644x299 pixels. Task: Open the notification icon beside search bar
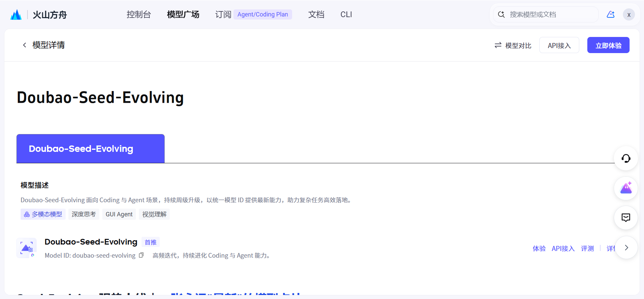click(610, 14)
